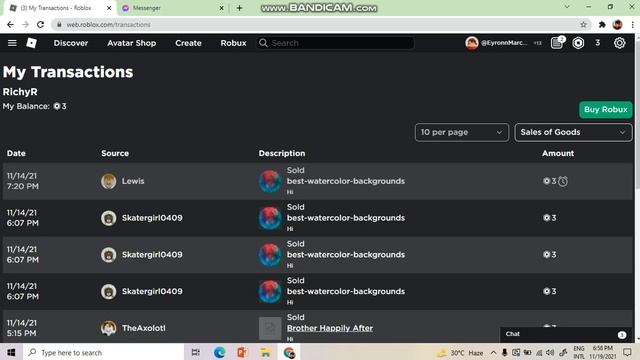Click the Date column header
This screenshot has width=640, height=360.
(16, 153)
